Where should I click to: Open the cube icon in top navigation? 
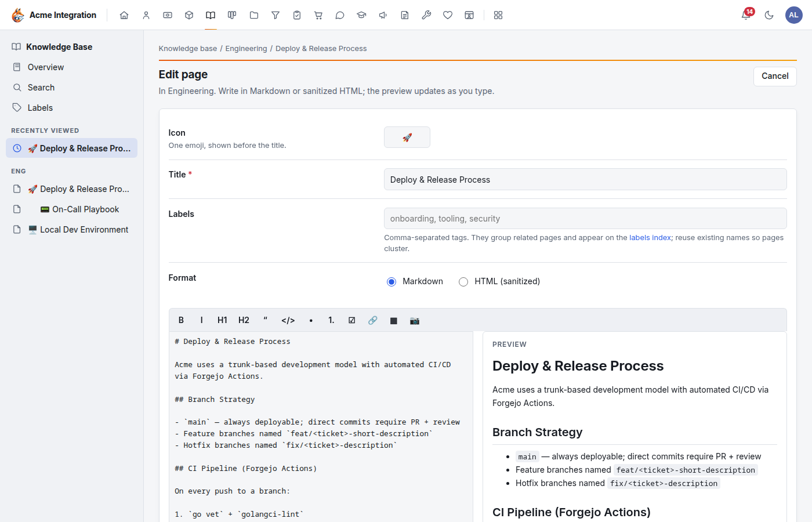(x=189, y=15)
